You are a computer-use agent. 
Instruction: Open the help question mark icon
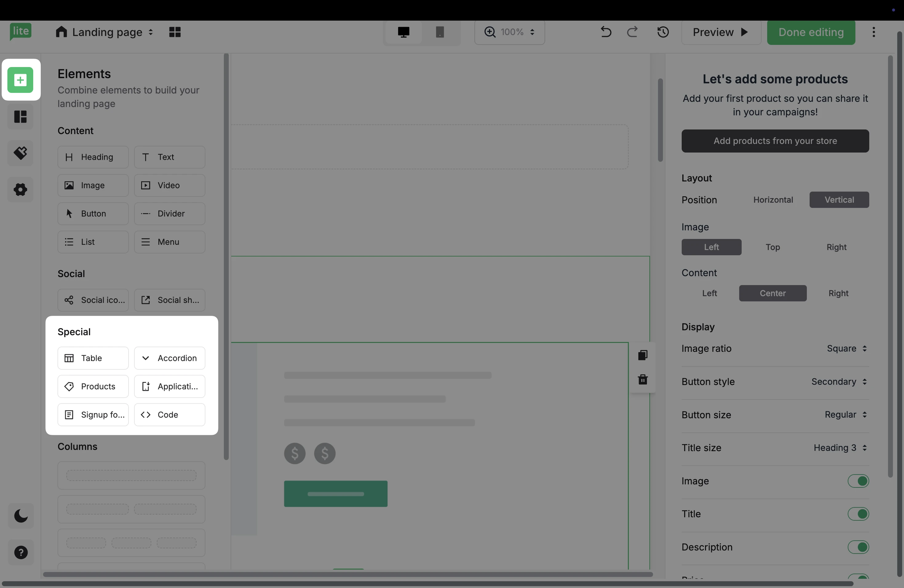(21, 552)
